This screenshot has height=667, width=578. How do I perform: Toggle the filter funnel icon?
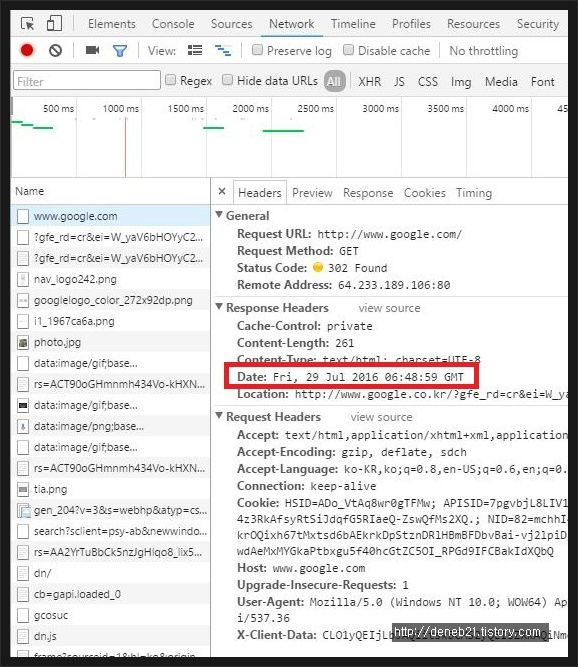tap(120, 51)
